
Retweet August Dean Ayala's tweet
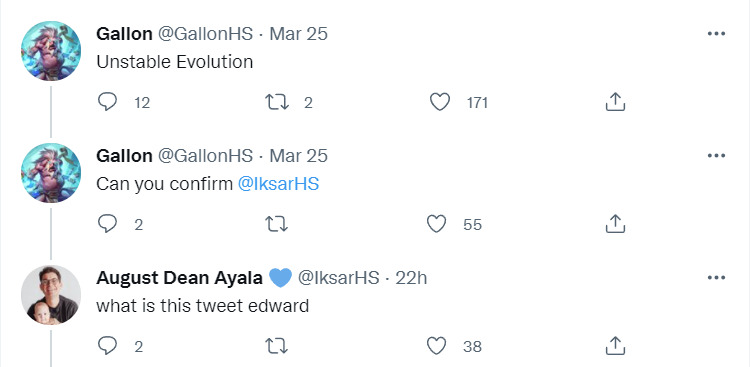click(277, 346)
